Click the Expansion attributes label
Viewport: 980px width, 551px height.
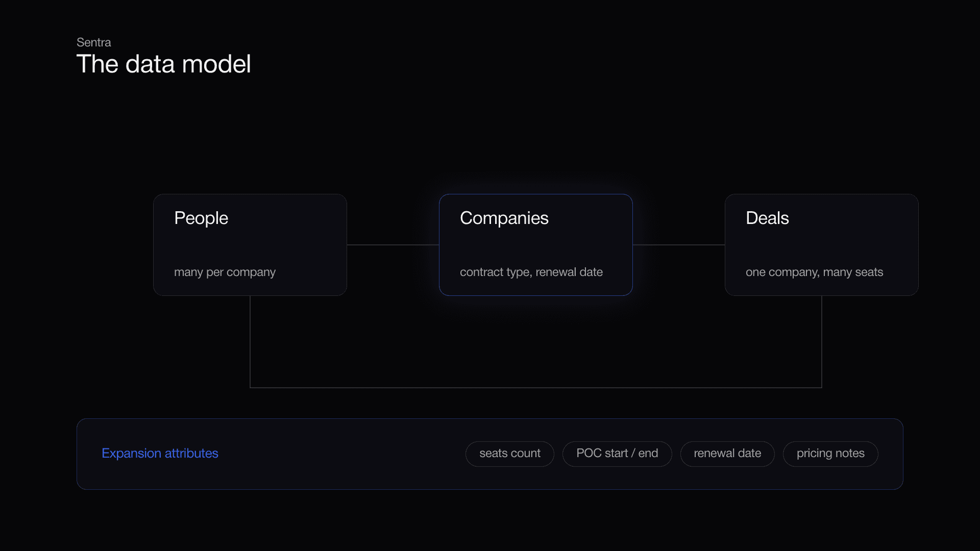click(x=160, y=453)
